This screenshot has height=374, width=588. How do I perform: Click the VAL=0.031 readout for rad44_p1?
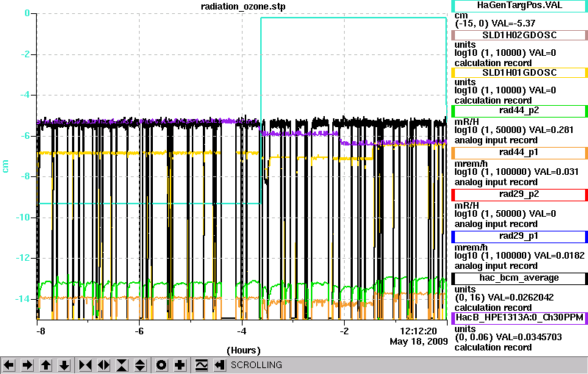[556, 172]
